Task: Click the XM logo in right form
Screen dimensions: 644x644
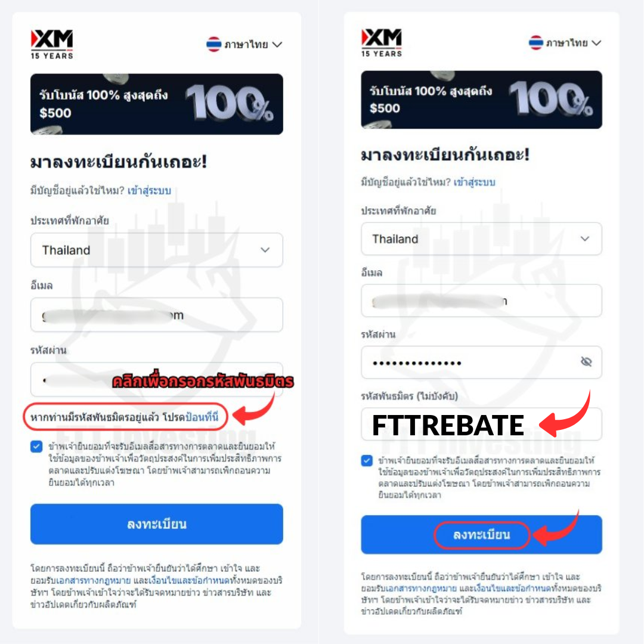Action: click(x=382, y=42)
